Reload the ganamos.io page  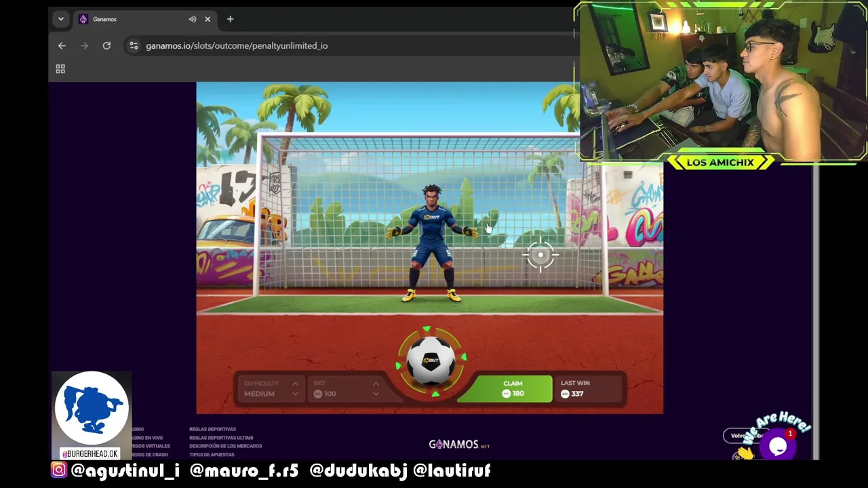tap(106, 45)
